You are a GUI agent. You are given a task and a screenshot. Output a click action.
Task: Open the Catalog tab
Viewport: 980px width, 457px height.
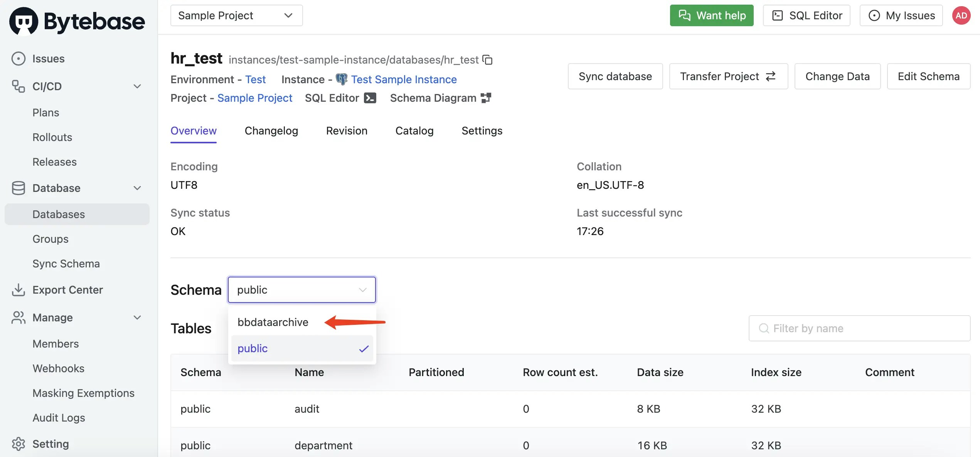click(414, 131)
